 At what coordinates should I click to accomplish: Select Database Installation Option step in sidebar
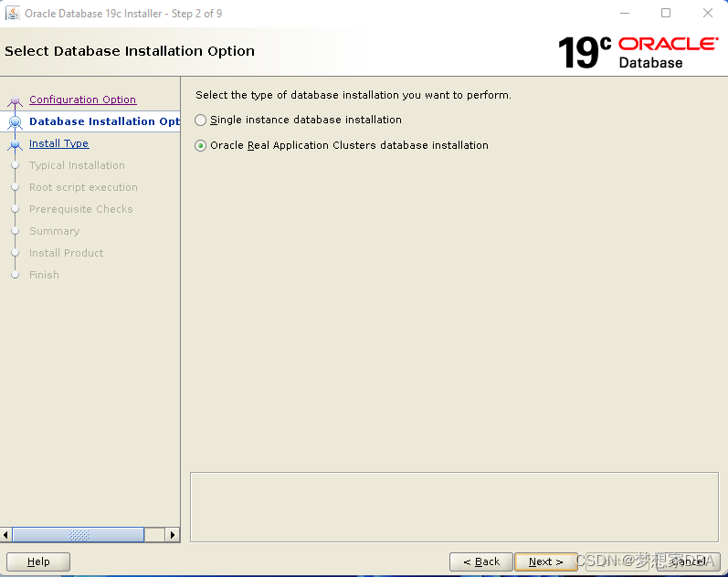(104, 121)
